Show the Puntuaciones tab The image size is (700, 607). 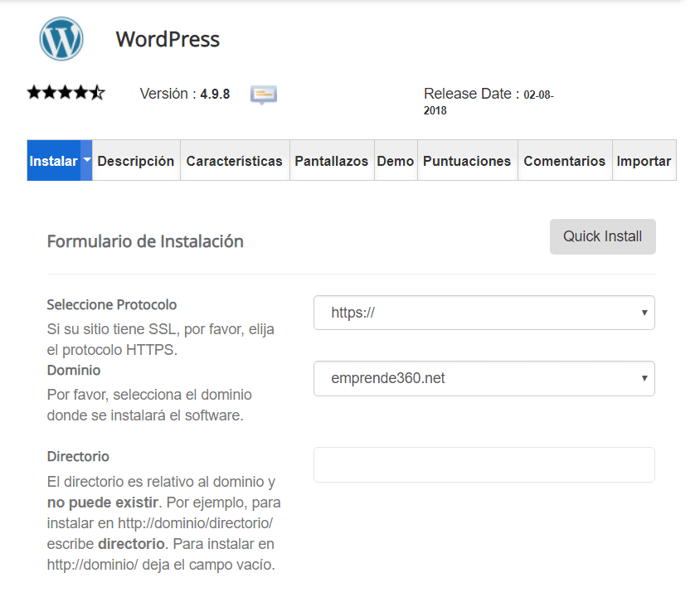(467, 161)
